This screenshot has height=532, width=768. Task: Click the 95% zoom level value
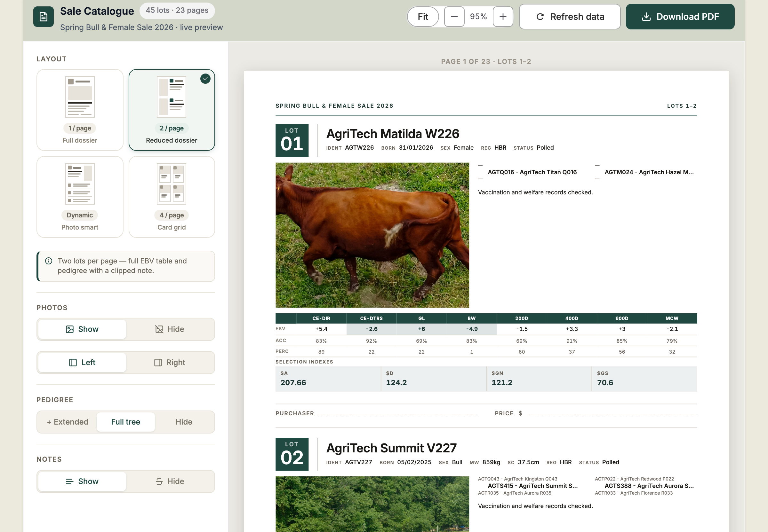coord(478,17)
